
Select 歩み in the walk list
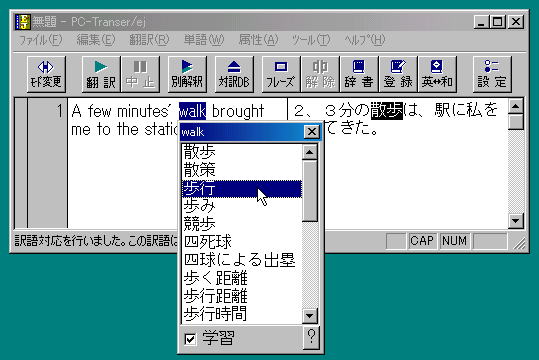[x=242, y=206]
